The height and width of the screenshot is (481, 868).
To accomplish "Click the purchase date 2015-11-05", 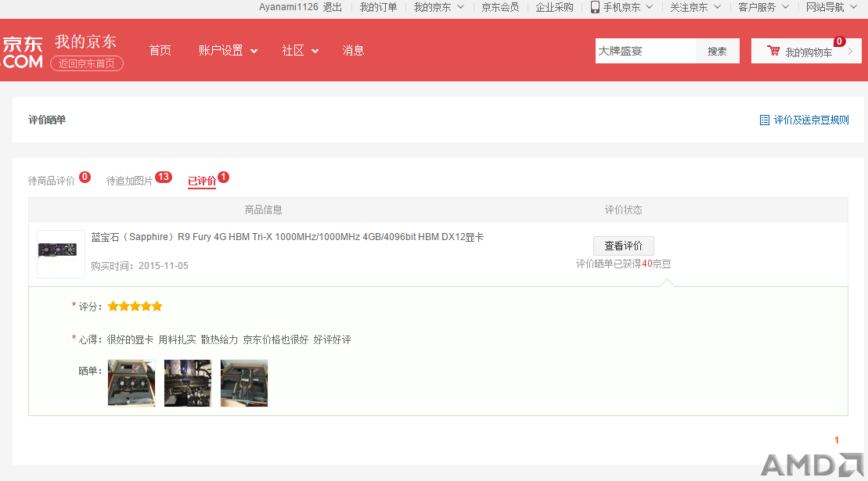I will [x=164, y=266].
